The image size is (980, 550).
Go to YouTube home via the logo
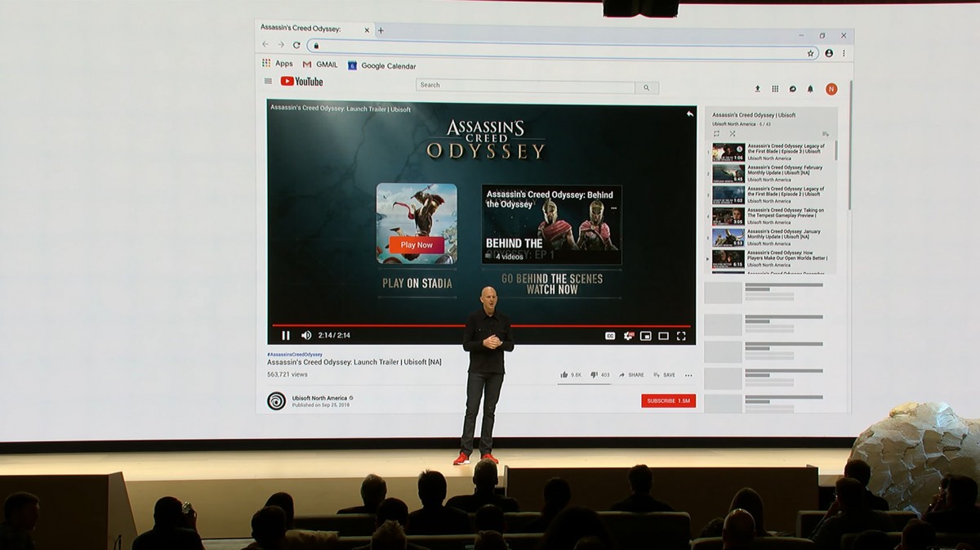(x=301, y=81)
